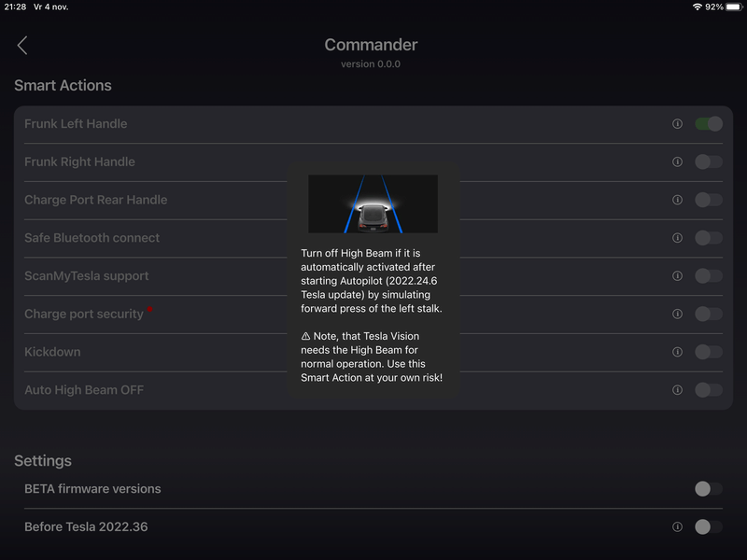Tap the back arrow chevron
The image size is (747, 560).
point(22,46)
